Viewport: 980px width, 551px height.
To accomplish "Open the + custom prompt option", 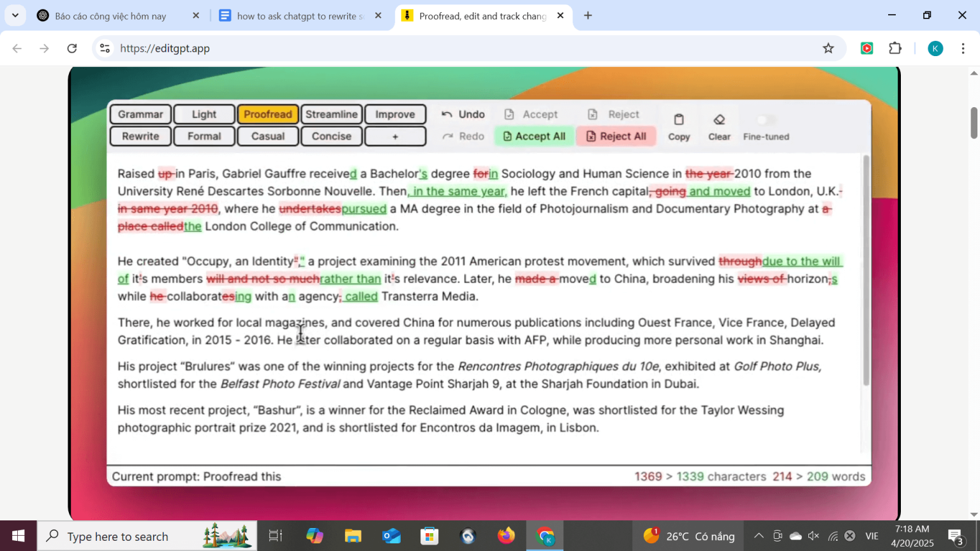I will [x=395, y=136].
